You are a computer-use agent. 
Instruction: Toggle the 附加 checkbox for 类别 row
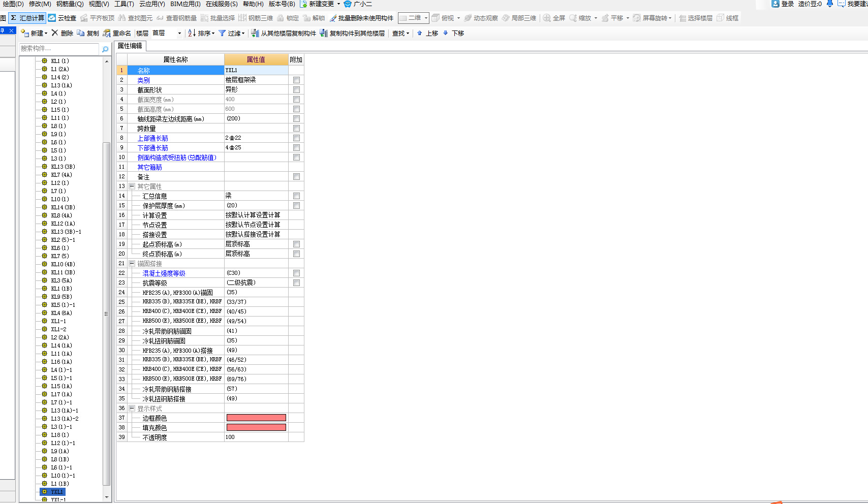coord(296,80)
